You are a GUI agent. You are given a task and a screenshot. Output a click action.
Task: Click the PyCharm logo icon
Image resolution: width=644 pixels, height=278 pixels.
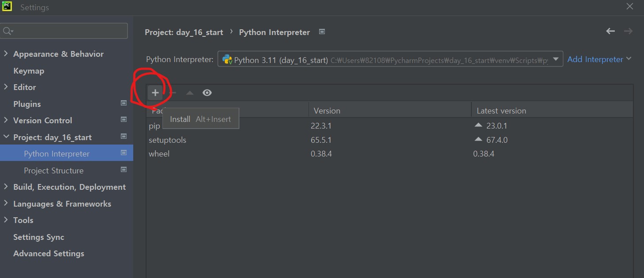[x=7, y=7]
